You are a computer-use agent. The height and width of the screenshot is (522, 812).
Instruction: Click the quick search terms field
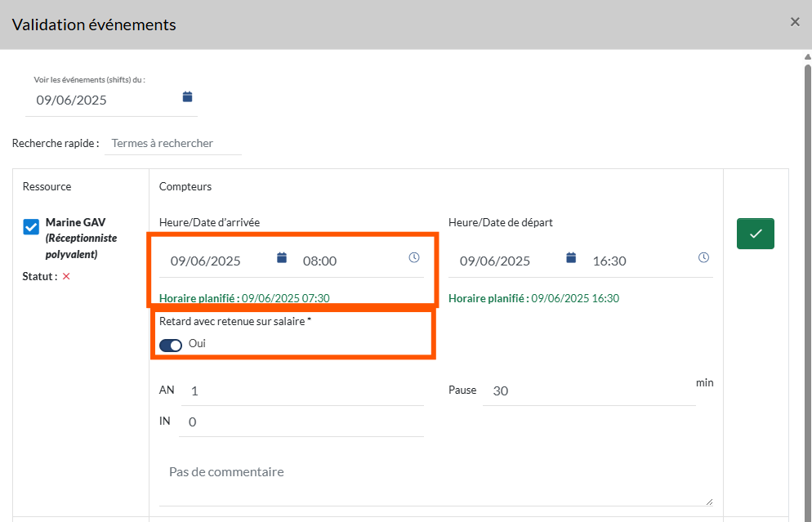176,144
